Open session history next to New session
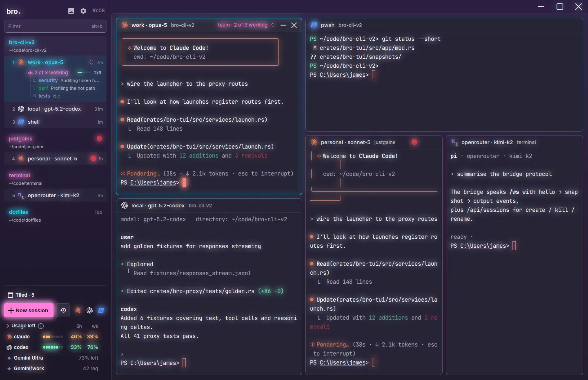The width and height of the screenshot is (588, 380). click(x=63, y=311)
